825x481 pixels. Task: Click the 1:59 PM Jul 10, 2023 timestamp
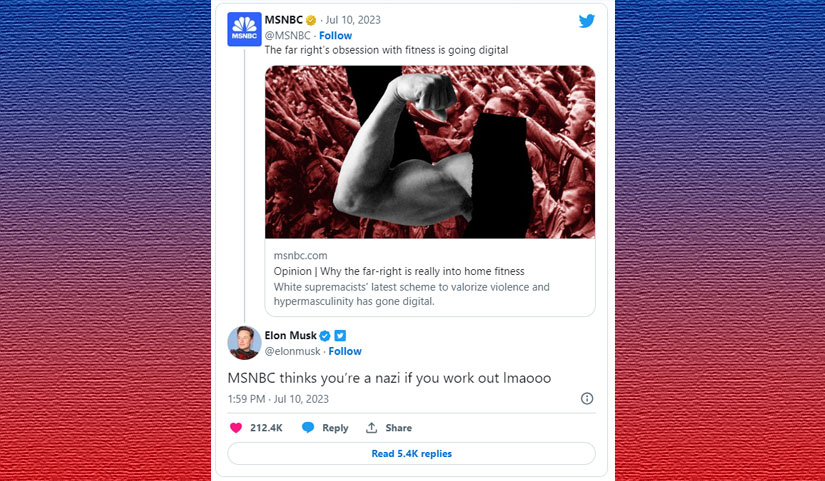coord(278,399)
